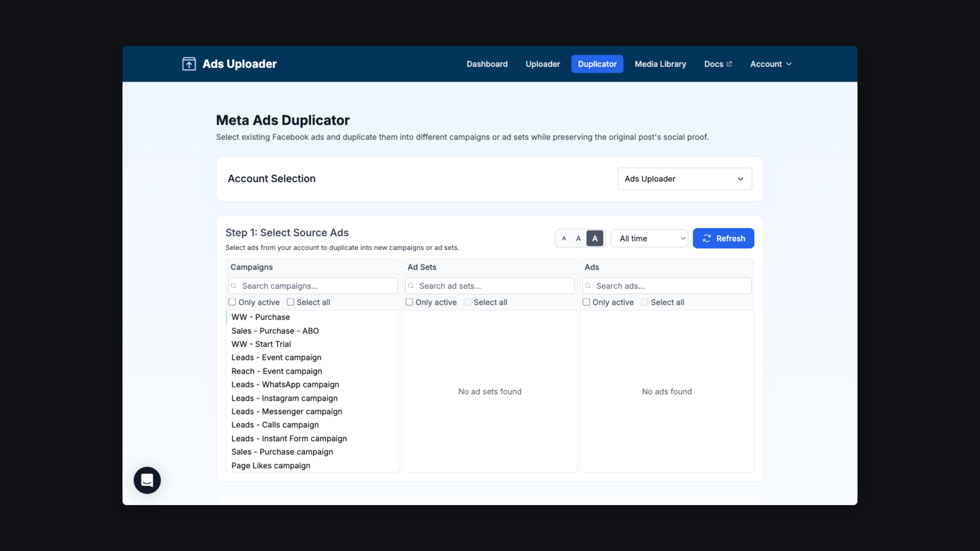The height and width of the screenshot is (551, 980).
Task: Click the Ads Uploader logo icon
Action: 189,64
